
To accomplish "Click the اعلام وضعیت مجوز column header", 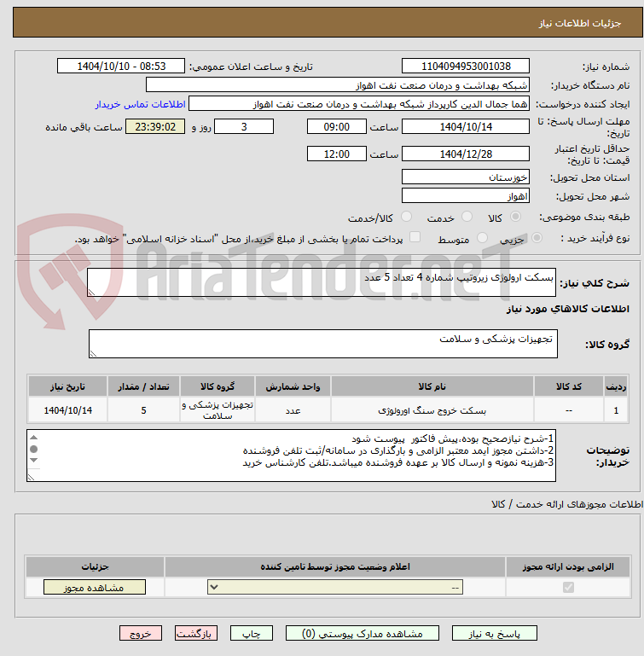I will pyautogui.click(x=335, y=567).
